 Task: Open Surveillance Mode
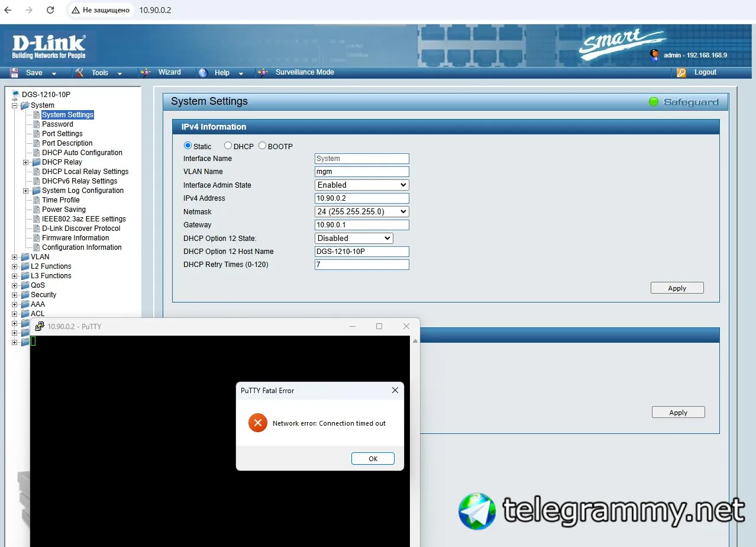click(305, 72)
